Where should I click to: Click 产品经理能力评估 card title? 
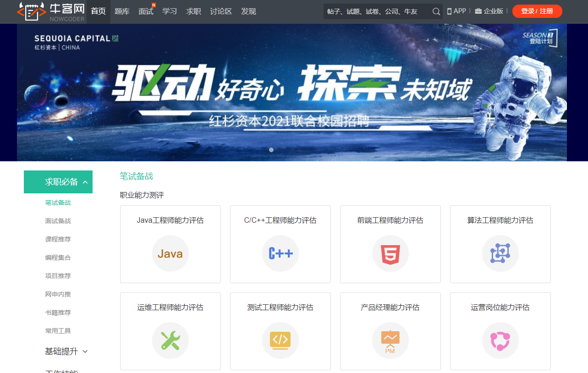(390, 307)
